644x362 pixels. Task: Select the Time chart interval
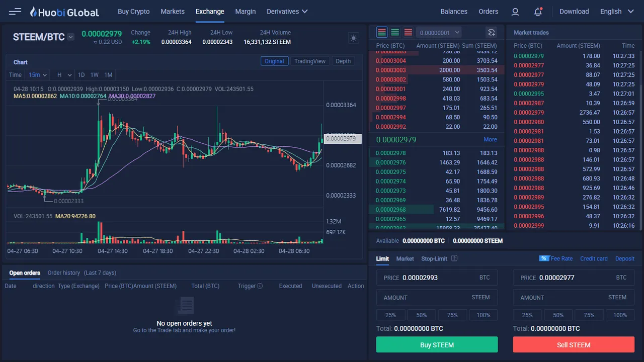click(15, 75)
